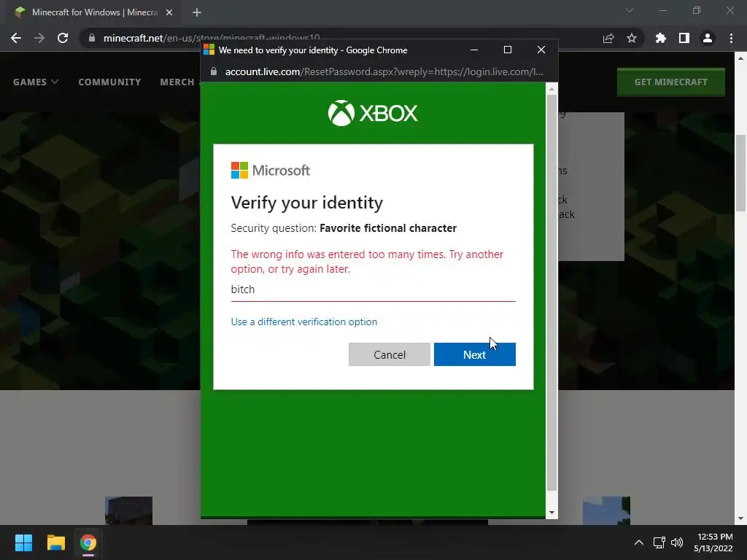The width and height of the screenshot is (747, 560).
Task: Open volume control tray icon
Action: pos(677,542)
